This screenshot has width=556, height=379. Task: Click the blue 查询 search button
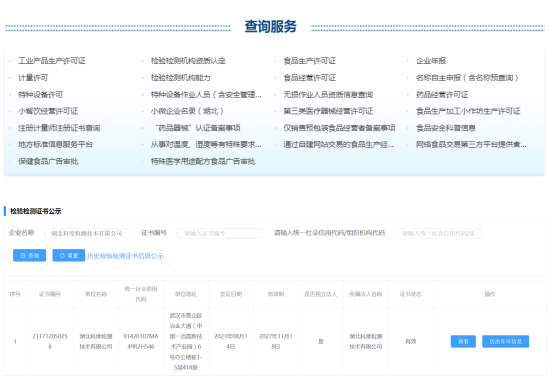[x=29, y=255]
